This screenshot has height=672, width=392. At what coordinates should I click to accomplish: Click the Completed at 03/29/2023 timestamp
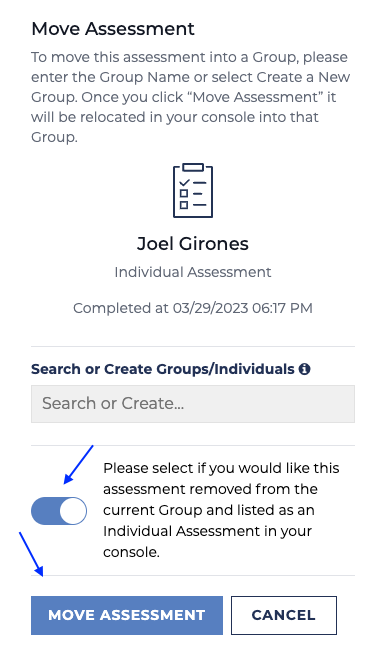coord(193,308)
